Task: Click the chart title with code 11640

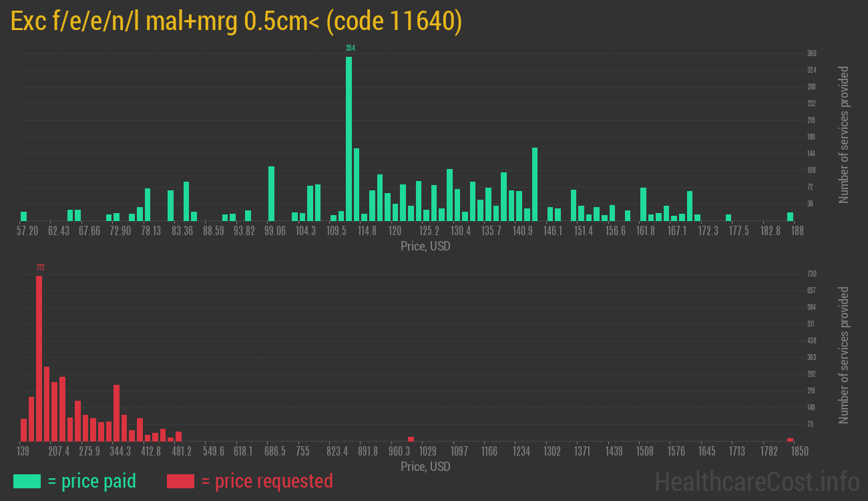Action: [x=236, y=22]
